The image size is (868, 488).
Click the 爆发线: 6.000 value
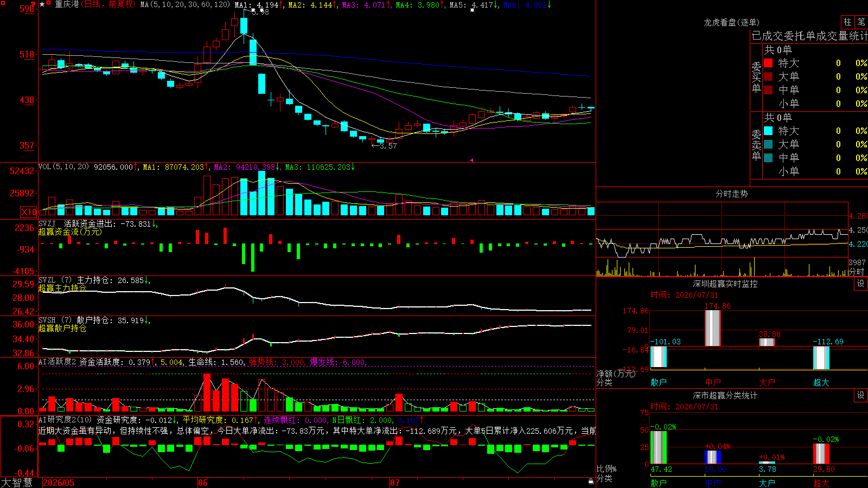coord(338,362)
